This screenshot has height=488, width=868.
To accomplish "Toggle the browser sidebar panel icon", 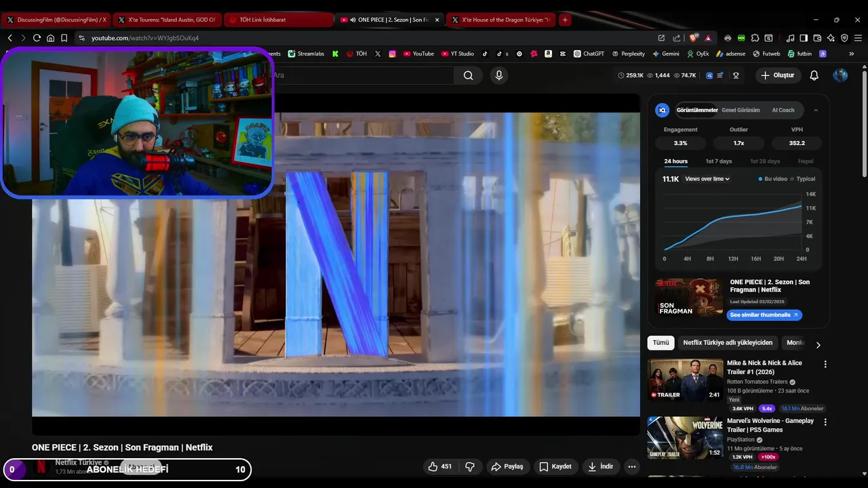I will pos(804,38).
